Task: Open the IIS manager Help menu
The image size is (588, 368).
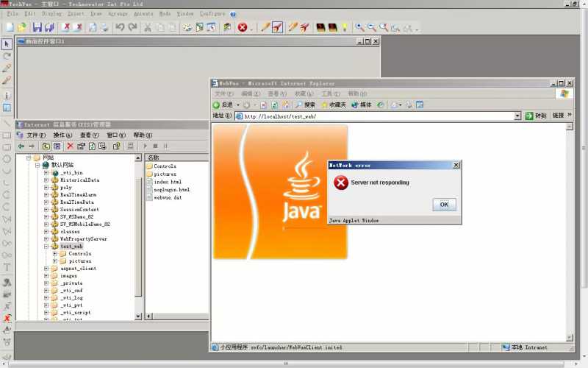Action: click(143, 135)
